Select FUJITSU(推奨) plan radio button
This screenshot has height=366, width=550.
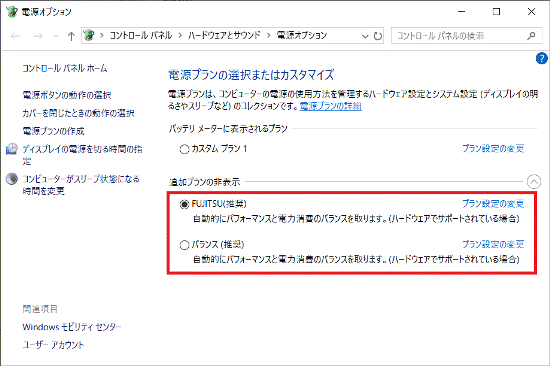[184, 204]
